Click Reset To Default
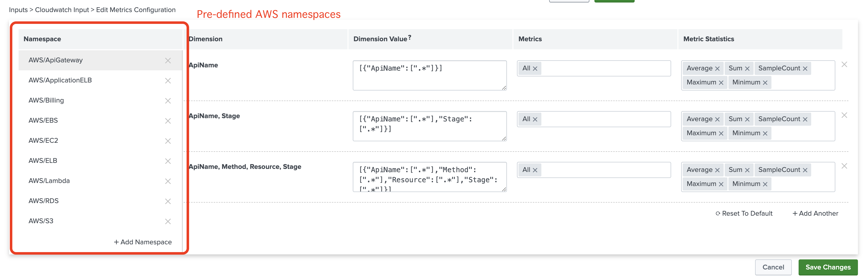Image resolution: width=868 pixels, height=279 pixels. click(x=744, y=213)
